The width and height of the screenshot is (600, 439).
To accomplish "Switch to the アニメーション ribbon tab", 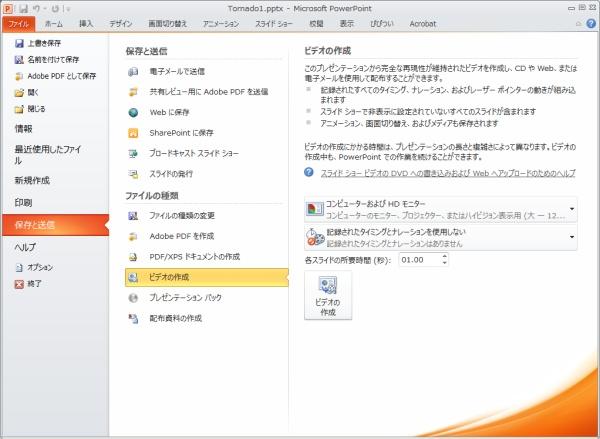I will pyautogui.click(x=221, y=24).
